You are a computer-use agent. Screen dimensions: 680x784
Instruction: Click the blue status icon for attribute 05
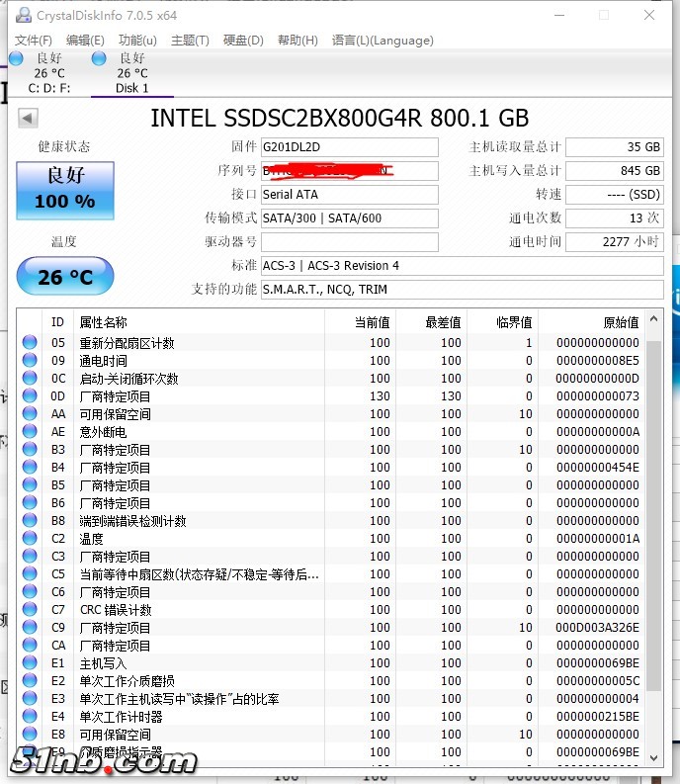(30, 343)
